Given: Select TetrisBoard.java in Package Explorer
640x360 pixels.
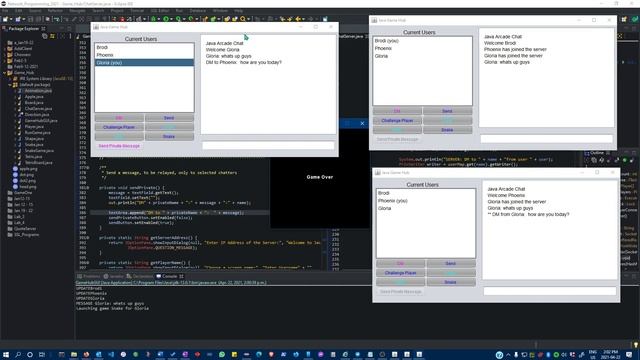Looking at the screenshot, I should (38, 162).
